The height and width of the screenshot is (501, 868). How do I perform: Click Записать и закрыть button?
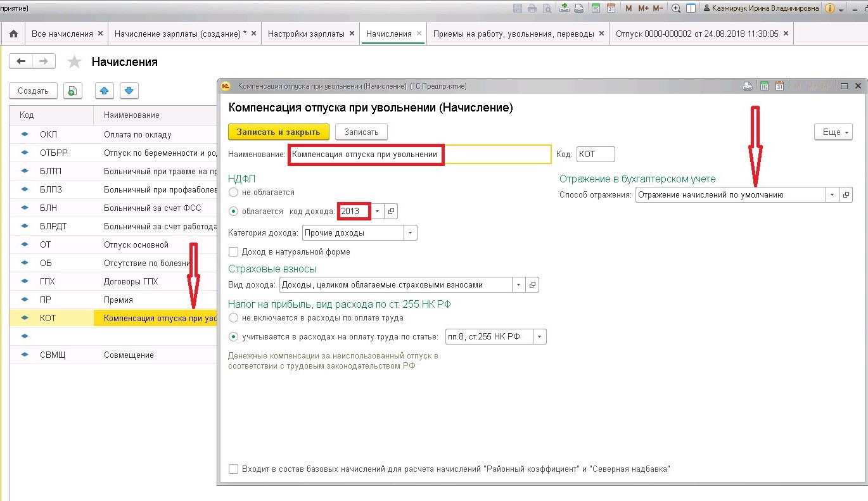[279, 132]
